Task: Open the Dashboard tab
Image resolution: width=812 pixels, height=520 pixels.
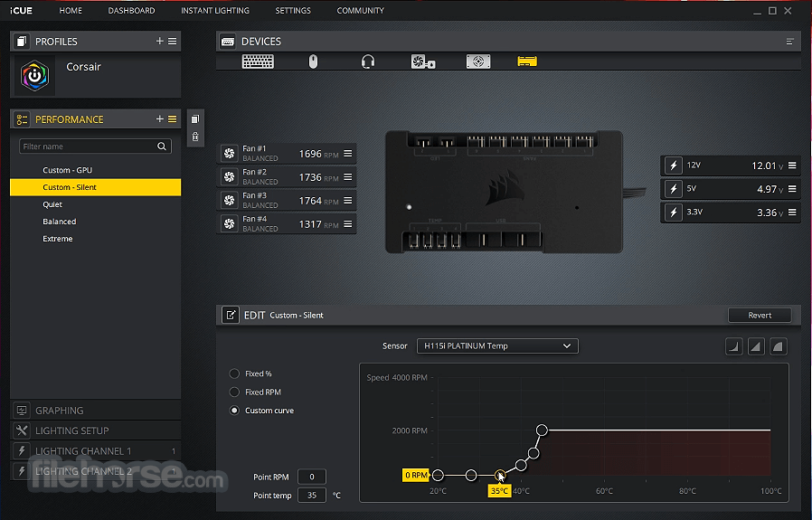Action: tap(131, 10)
